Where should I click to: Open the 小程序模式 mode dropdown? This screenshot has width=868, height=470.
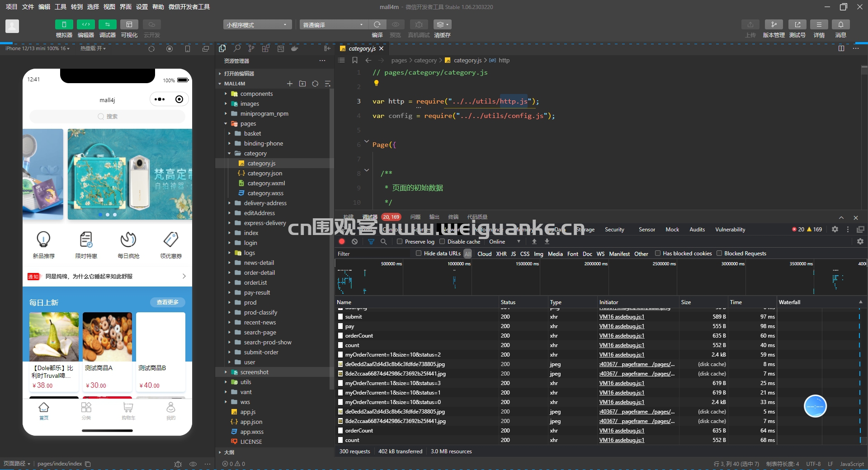coord(257,24)
